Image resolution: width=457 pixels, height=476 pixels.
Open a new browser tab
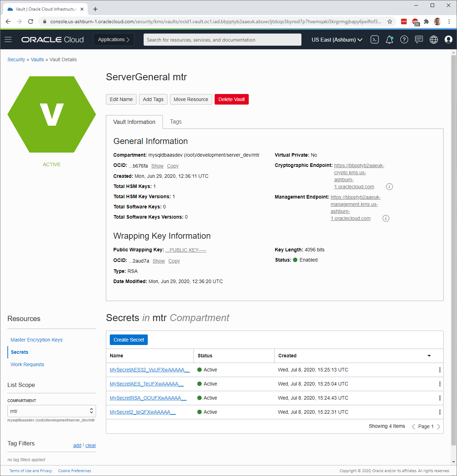point(95,9)
